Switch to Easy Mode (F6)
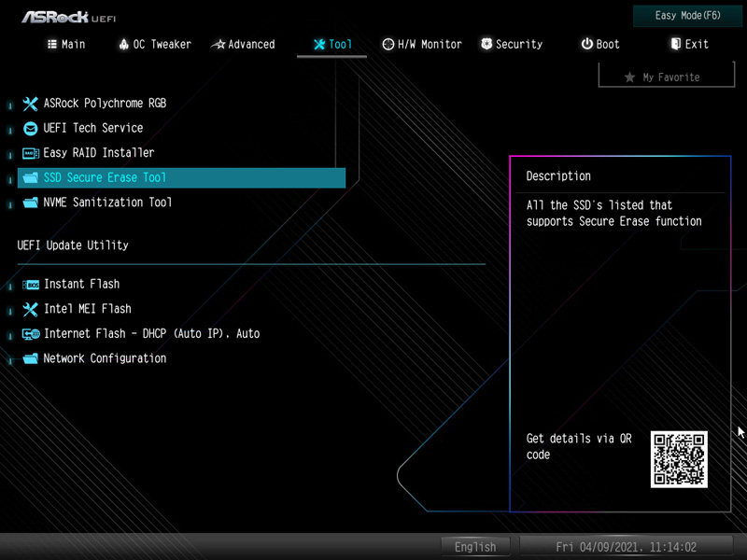This screenshot has height=560, width=747. (x=687, y=16)
